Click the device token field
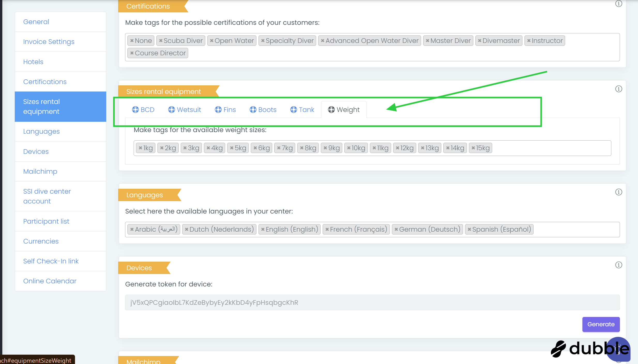Image resolution: width=638 pixels, height=364 pixels. (372, 303)
